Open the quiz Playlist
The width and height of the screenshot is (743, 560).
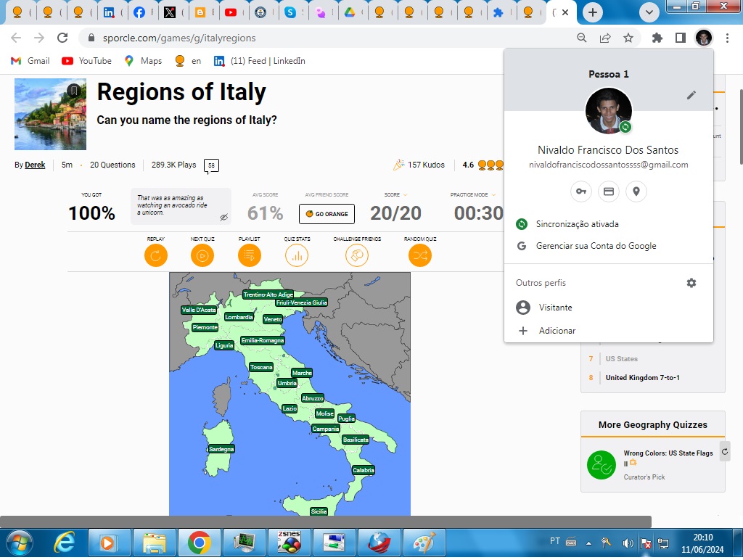249,255
